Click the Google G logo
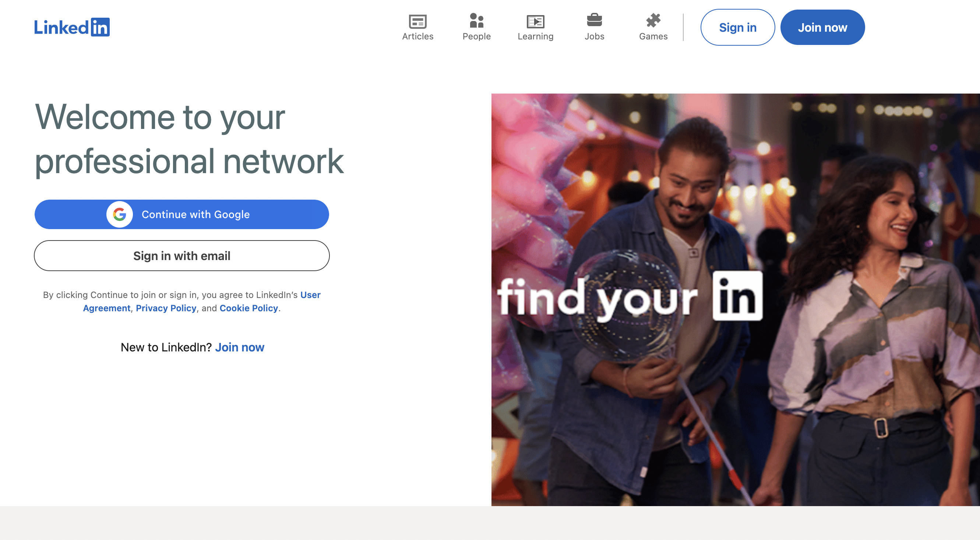The image size is (980, 540). [119, 214]
